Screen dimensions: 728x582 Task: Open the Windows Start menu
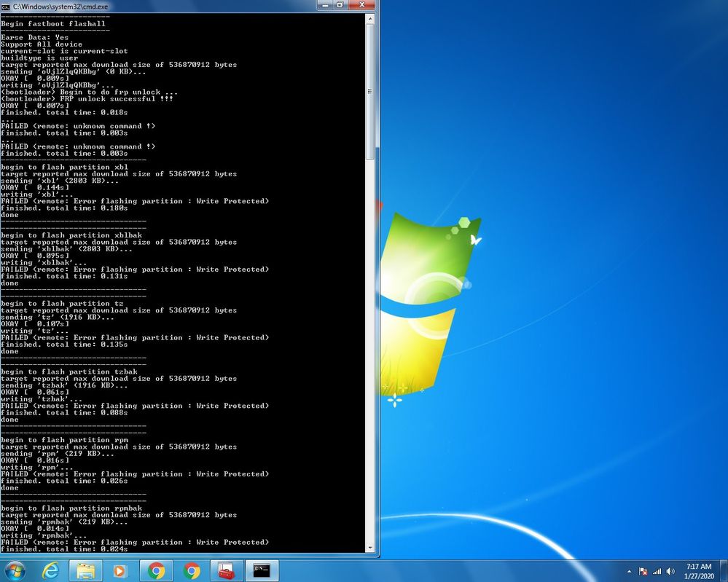(x=15, y=570)
